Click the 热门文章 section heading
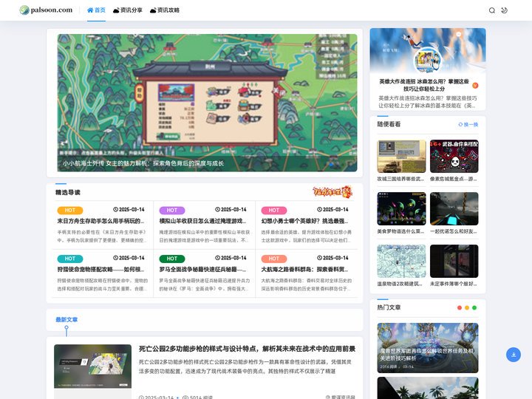 [389, 307]
